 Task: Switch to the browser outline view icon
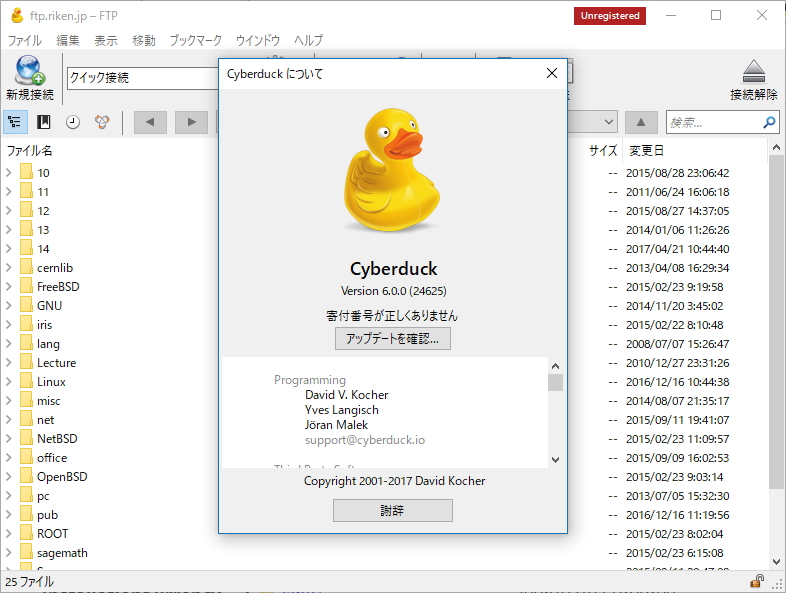click(x=15, y=122)
